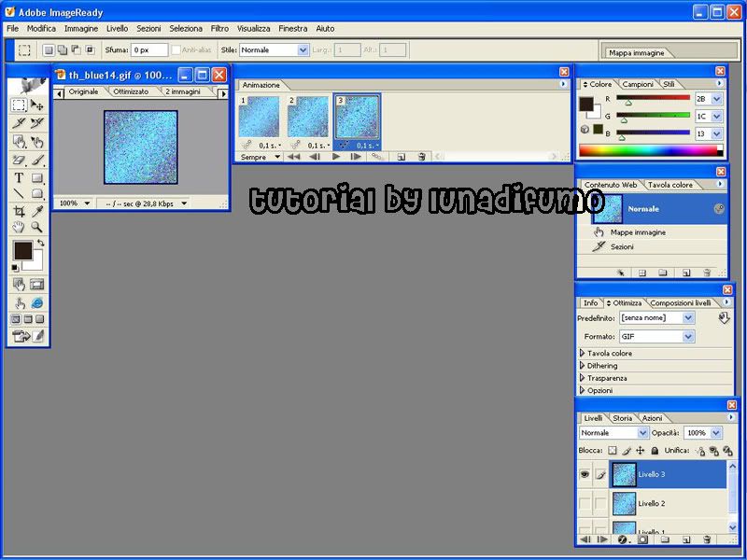747x560 pixels.
Task: Select animation frame 2 thumbnail
Action: tap(308, 117)
